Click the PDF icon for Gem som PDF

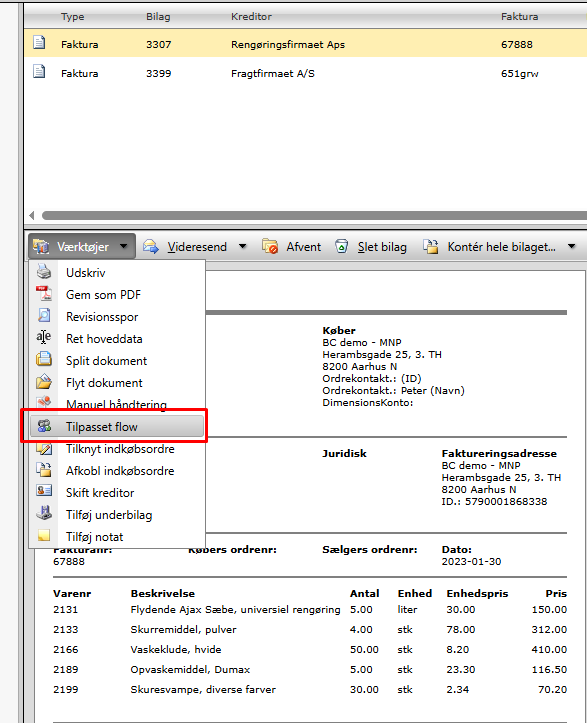[44, 294]
